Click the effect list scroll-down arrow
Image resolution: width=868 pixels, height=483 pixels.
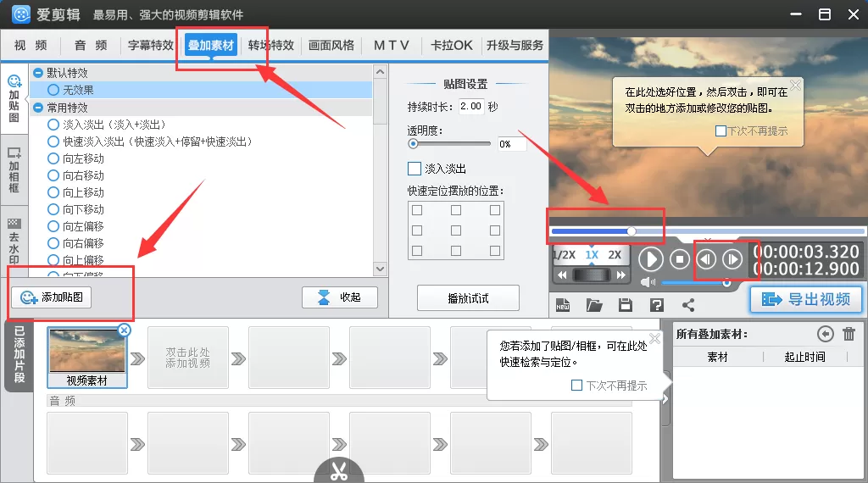(380, 269)
